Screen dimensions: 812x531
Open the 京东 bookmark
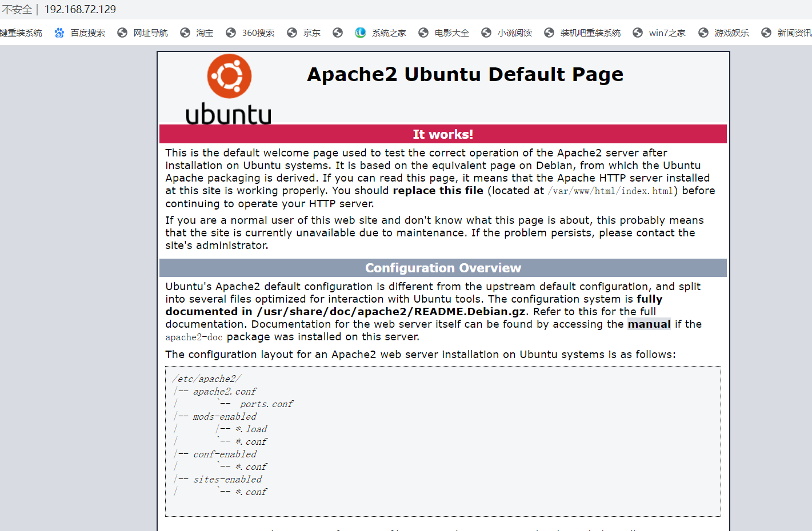(x=304, y=33)
